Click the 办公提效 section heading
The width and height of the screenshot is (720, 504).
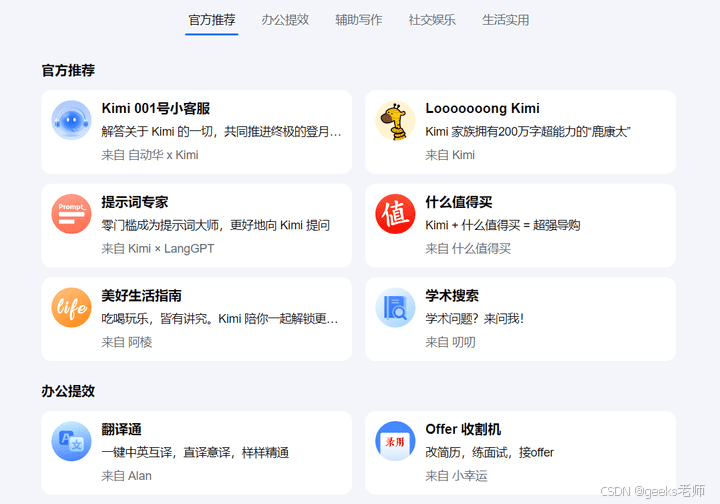(x=68, y=391)
